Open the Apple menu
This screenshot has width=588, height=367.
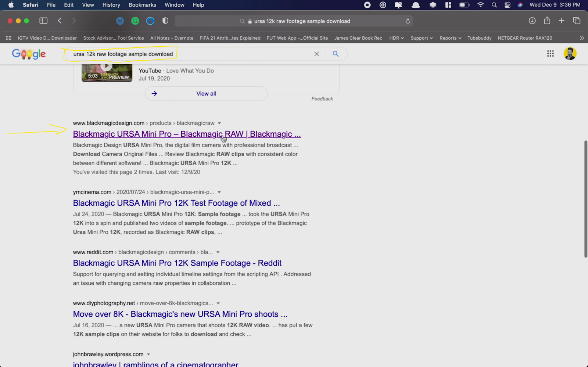(11, 5)
